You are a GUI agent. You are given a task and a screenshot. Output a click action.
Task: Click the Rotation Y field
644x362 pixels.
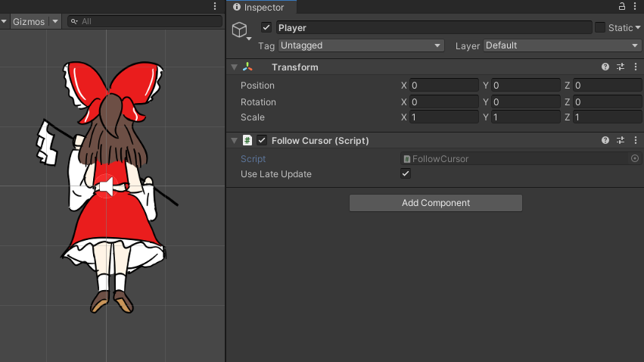point(526,101)
